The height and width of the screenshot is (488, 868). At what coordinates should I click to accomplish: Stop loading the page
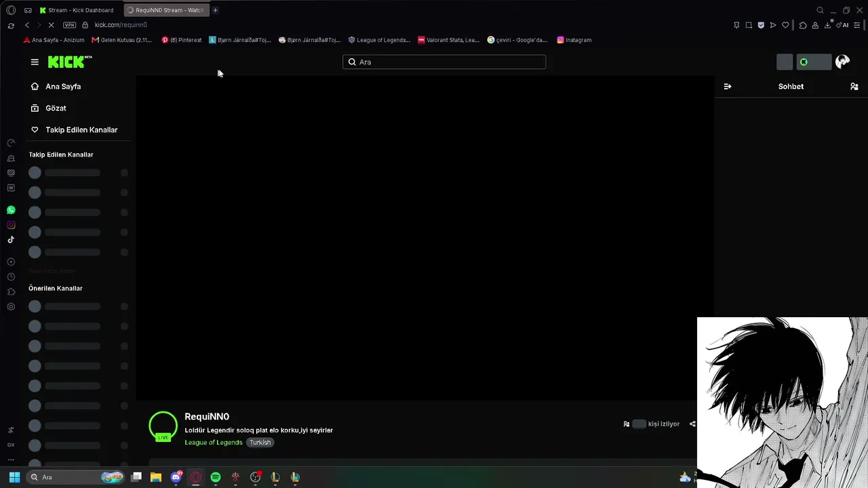[52, 25]
